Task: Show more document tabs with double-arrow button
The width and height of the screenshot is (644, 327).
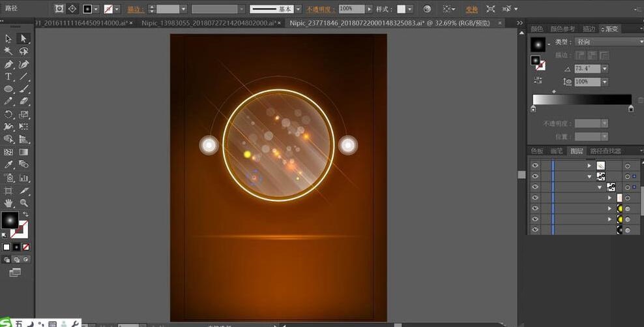Action: (x=520, y=23)
